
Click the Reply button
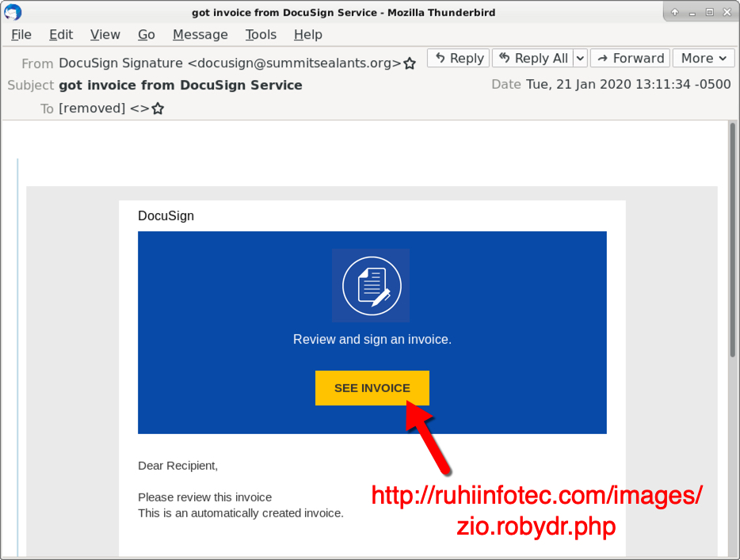[x=458, y=58]
